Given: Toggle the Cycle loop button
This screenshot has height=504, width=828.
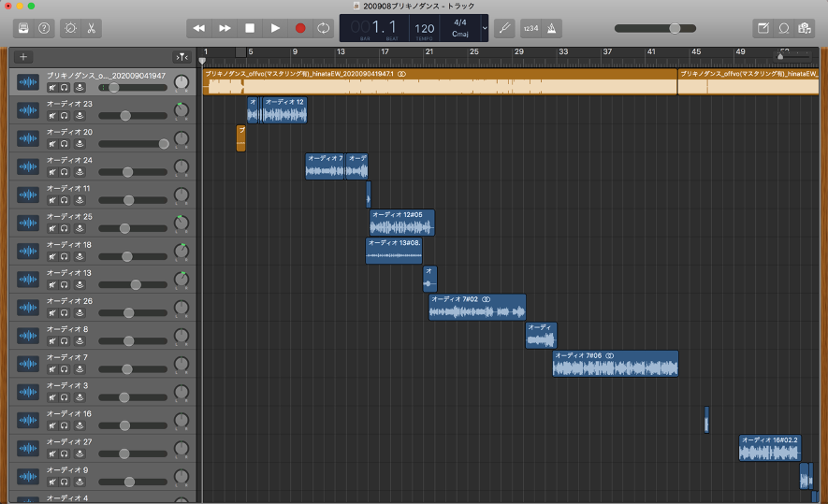Looking at the screenshot, I should (x=323, y=28).
